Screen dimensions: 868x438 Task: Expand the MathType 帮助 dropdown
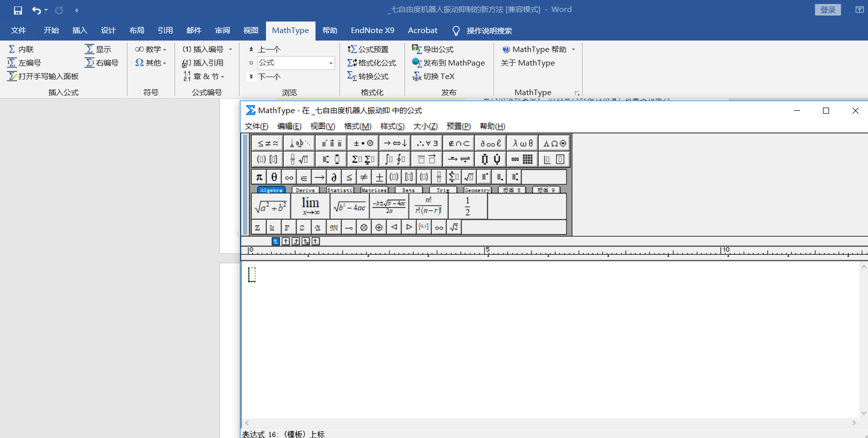click(573, 49)
